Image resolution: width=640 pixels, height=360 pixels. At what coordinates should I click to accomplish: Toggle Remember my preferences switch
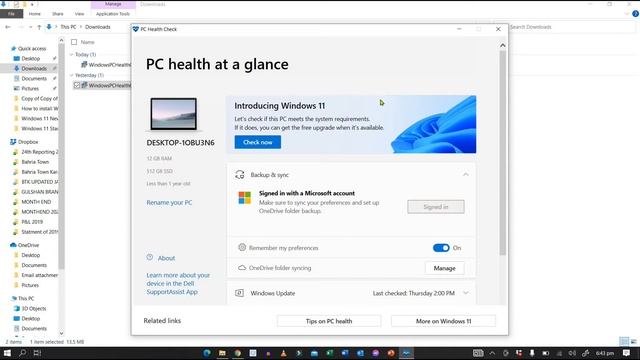coord(441,248)
